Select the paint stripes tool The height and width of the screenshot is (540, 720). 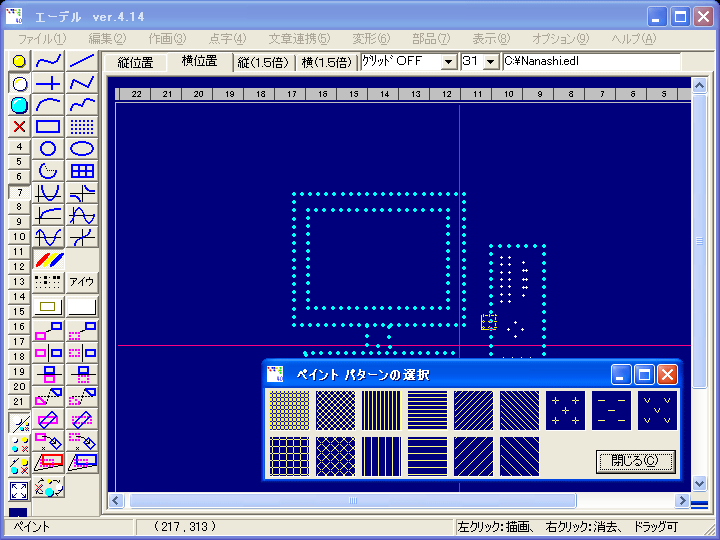(48, 259)
